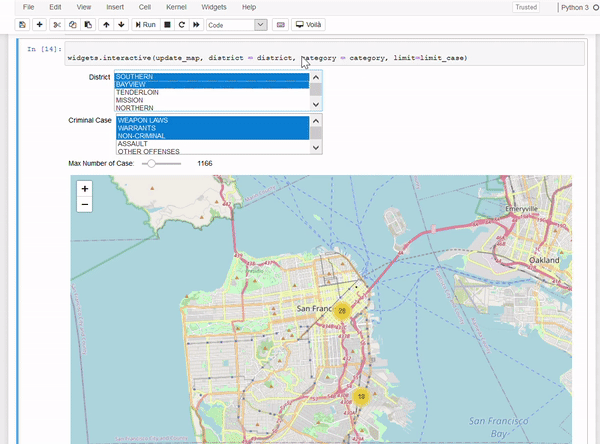Cut the selected cell using the scissors icon
Viewport: 600px width, 444px height.
pos(57,24)
